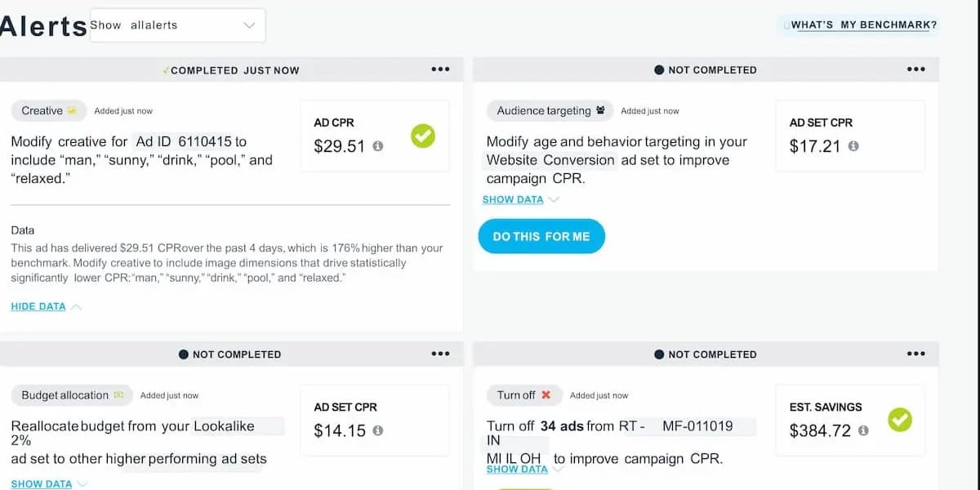
Task: Open three-dot menu on Budget allocation card
Action: pyautogui.click(x=440, y=354)
